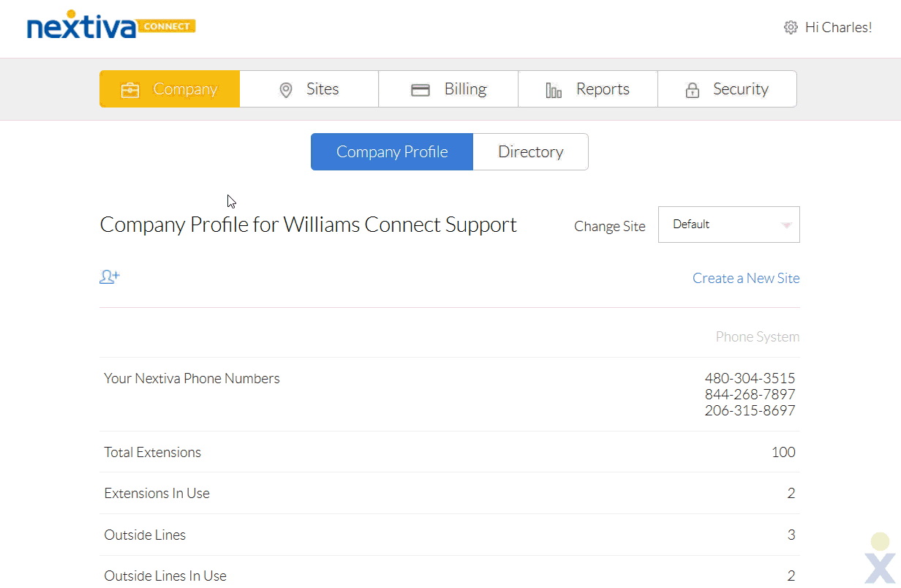The width and height of the screenshot is (901, 588).
Task: Open settings via the gear icon
Action: pyautogui.click(x=791, y=27)
